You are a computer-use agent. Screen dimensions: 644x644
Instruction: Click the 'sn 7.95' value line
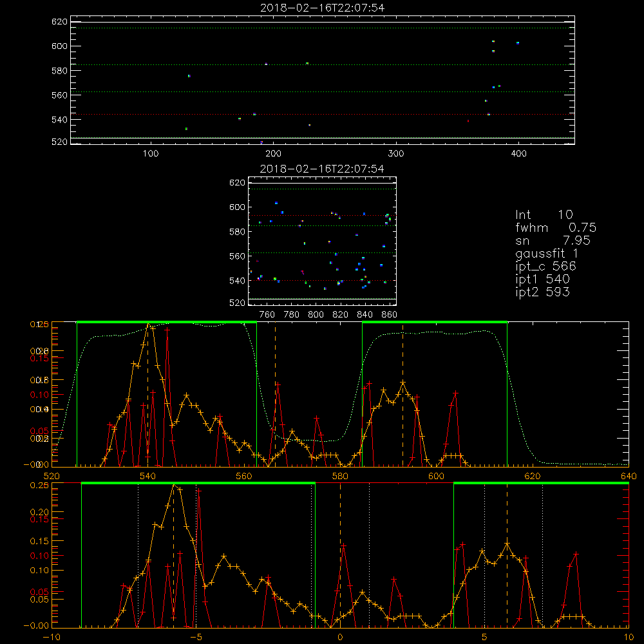553,240
